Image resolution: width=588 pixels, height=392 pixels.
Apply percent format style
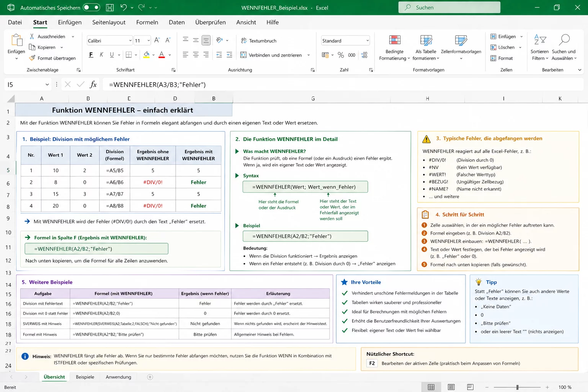(341, 55)
